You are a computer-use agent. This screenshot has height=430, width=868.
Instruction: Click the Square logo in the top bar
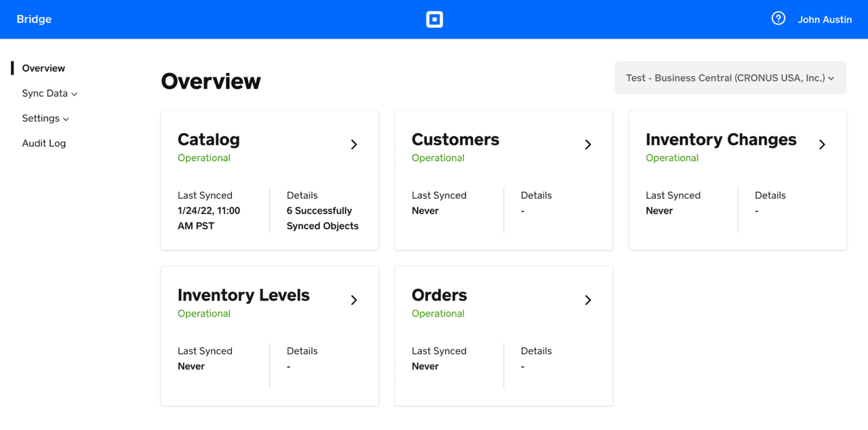click(x=434, y=19)
